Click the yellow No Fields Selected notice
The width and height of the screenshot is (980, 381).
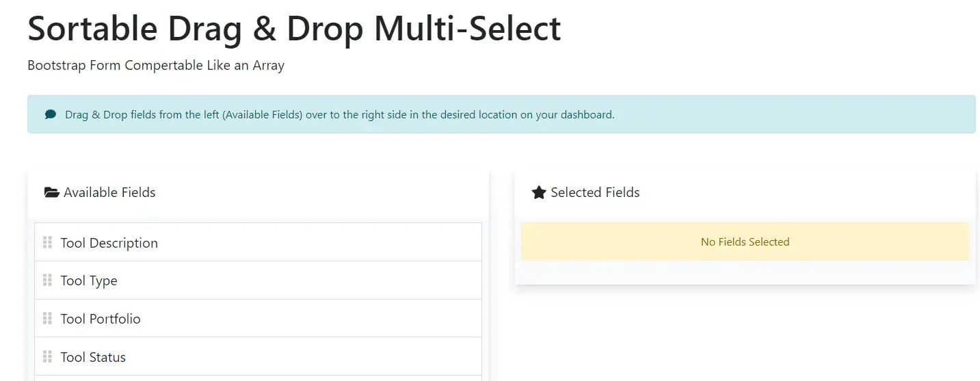coord(745,241)
